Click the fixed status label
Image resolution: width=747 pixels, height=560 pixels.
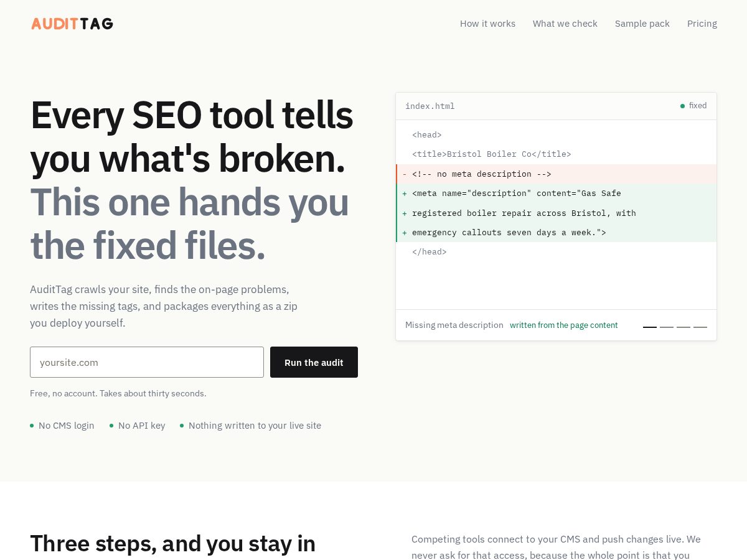[x=693, y=106]
